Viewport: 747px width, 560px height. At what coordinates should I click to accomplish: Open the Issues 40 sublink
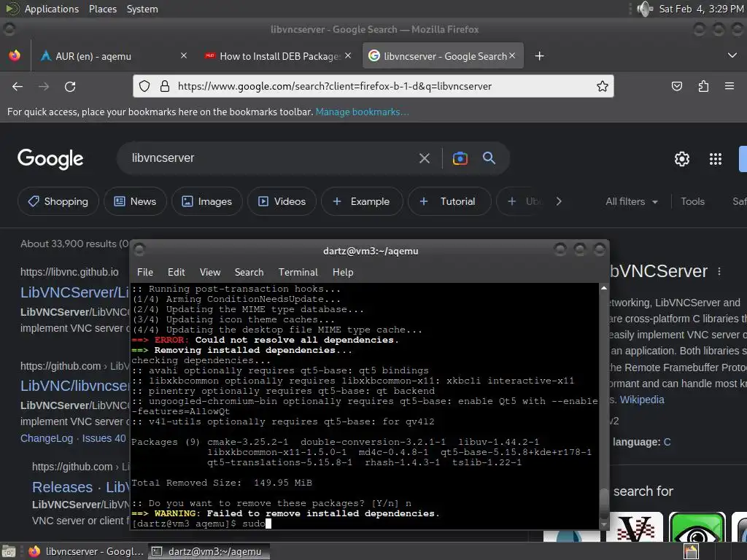tap(104, 438)
